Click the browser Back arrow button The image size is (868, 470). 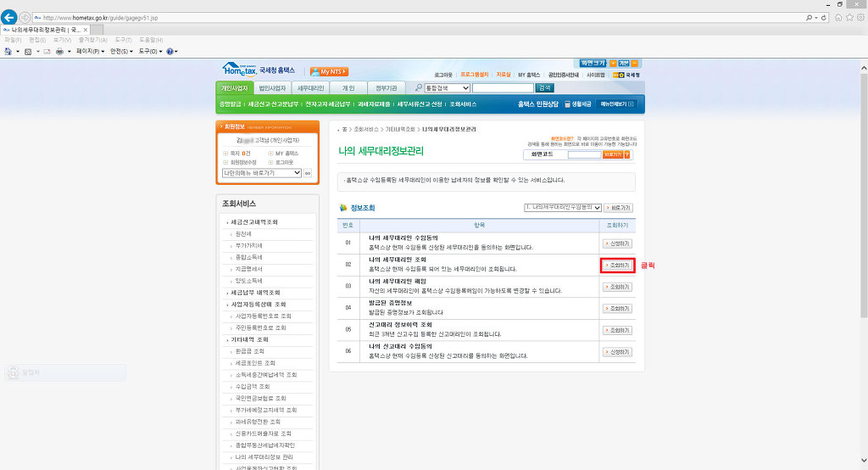click(8, 17)
